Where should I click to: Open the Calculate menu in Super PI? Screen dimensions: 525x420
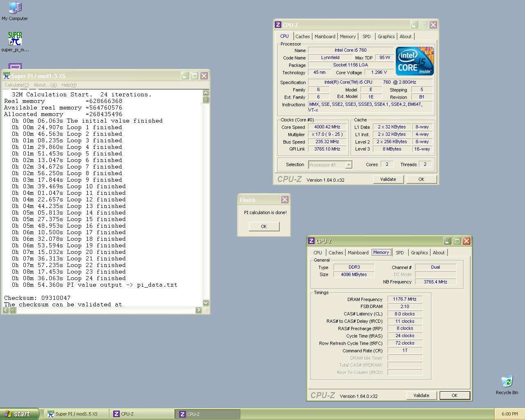[x=16, y=85]
